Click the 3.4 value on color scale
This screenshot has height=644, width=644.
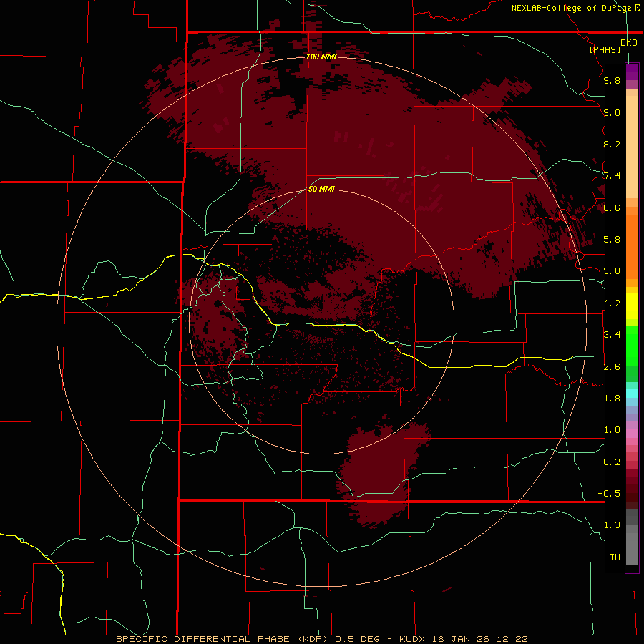pos(612,335)
